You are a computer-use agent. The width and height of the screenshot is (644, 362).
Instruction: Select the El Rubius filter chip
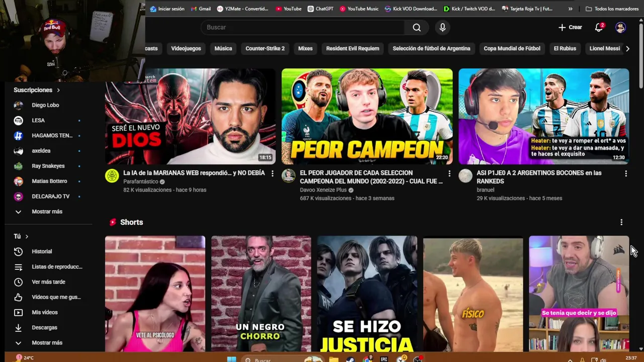[565, 48]
